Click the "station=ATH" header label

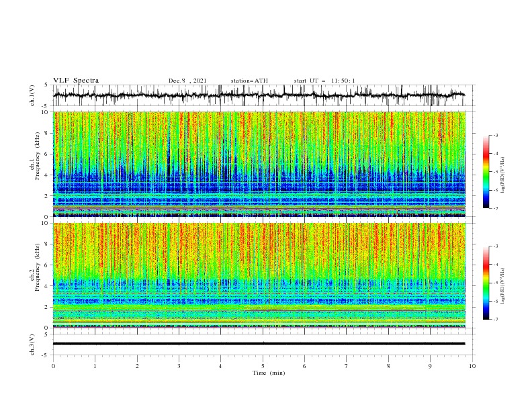point(249,81)
